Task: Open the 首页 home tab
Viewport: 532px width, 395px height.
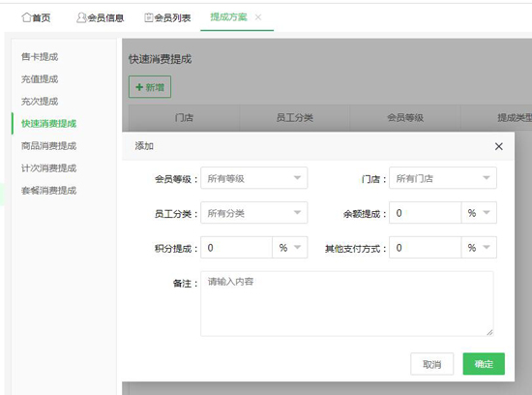Action: [36, 17]
